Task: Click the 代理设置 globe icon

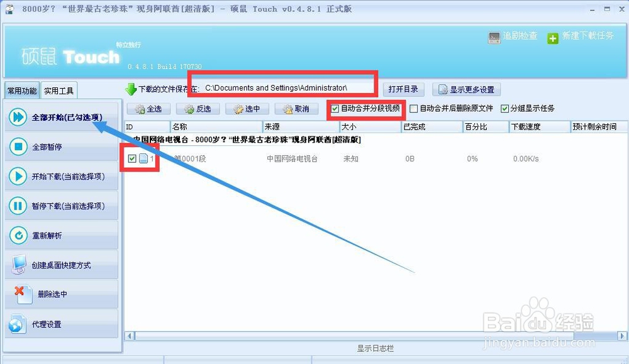Action: pyautogui.click(x=17, y=324)
